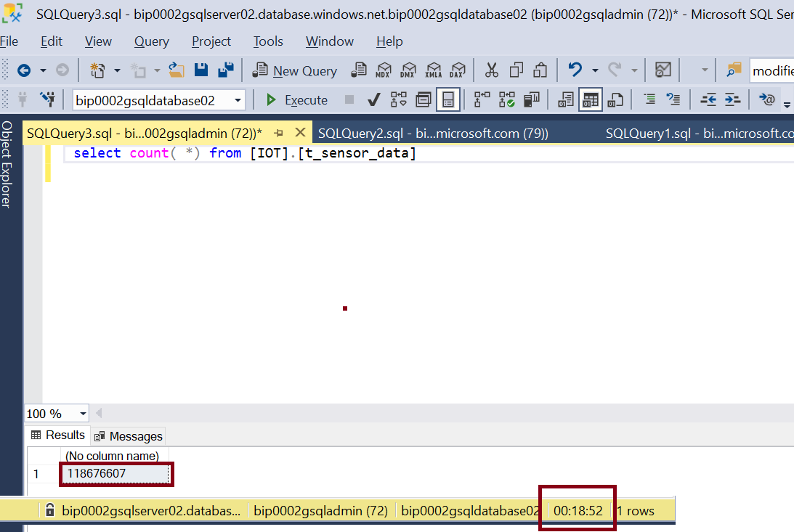Viewport: 794px width, 532px height.
Task: Click the Change Connection icon
Action: [48, 99]
